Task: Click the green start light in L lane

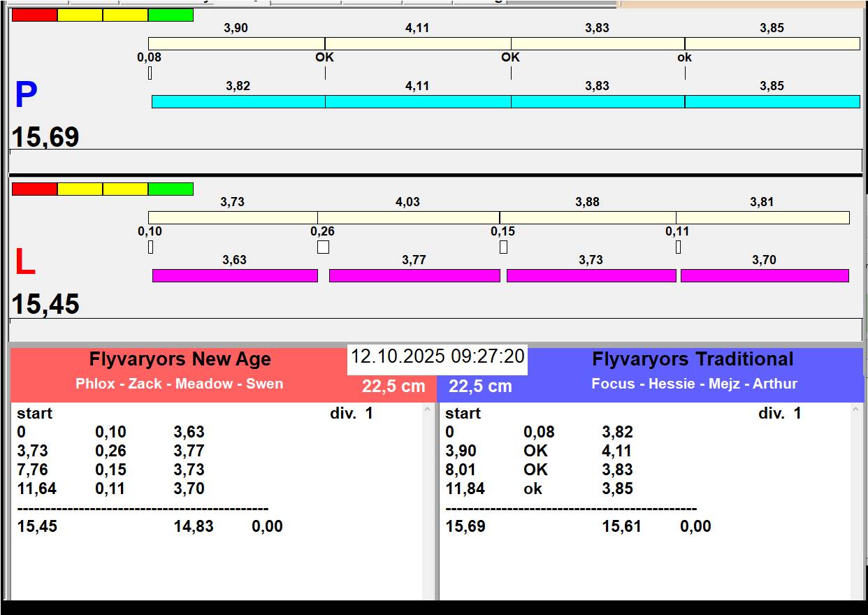Action: [171, 189]
